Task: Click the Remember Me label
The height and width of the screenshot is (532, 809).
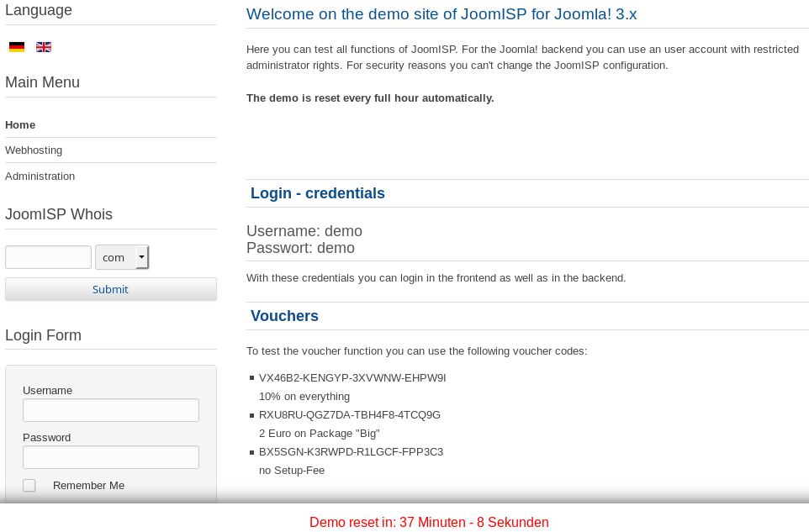Action: tap(89, 486)
